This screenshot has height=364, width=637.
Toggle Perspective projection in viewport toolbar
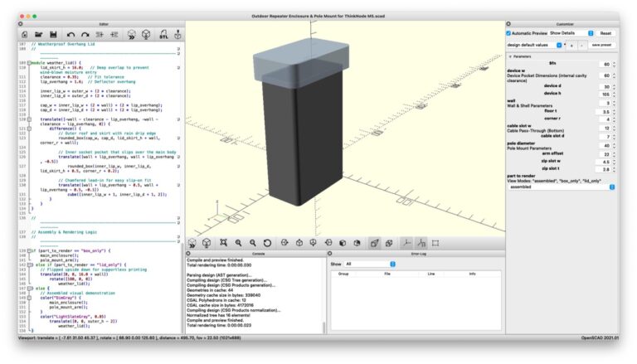click(x=374, y=243)
